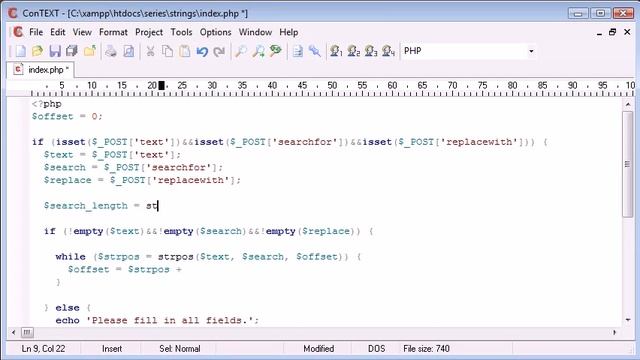
Task: Click the vertical scrollbar down arrow
Action: [628, 320]
